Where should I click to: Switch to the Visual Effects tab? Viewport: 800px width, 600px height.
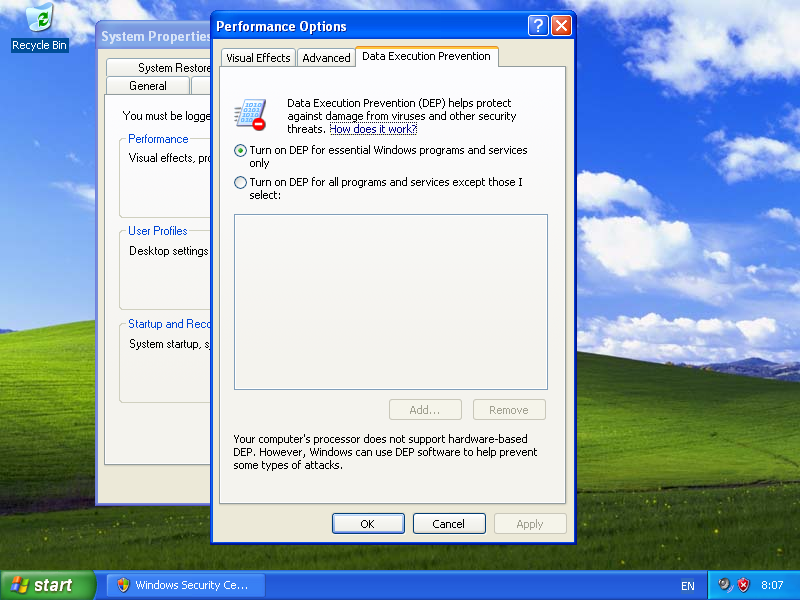tap(258, 58)
